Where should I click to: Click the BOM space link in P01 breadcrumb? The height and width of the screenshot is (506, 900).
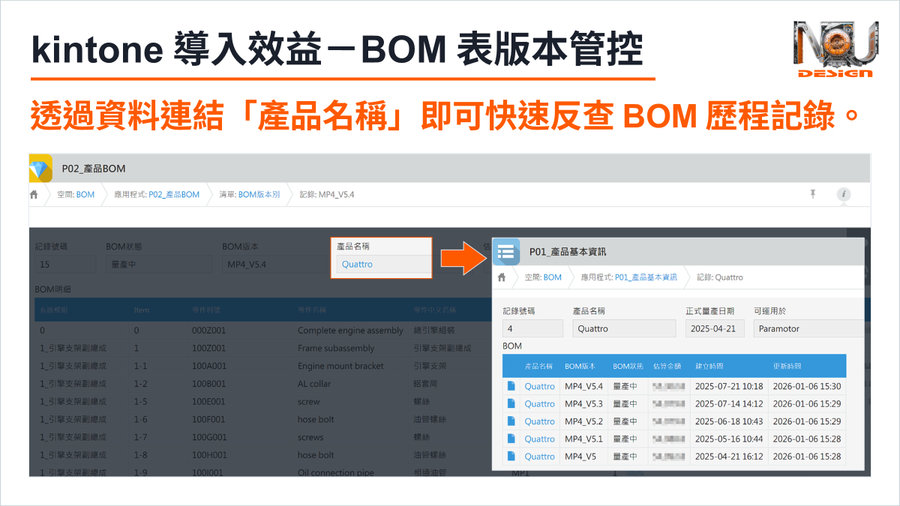552,277
